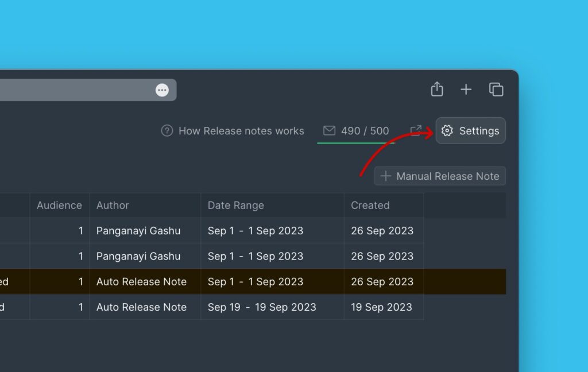
Task: Click the green usage progress bar under 490/500
Action: point(356,142)
